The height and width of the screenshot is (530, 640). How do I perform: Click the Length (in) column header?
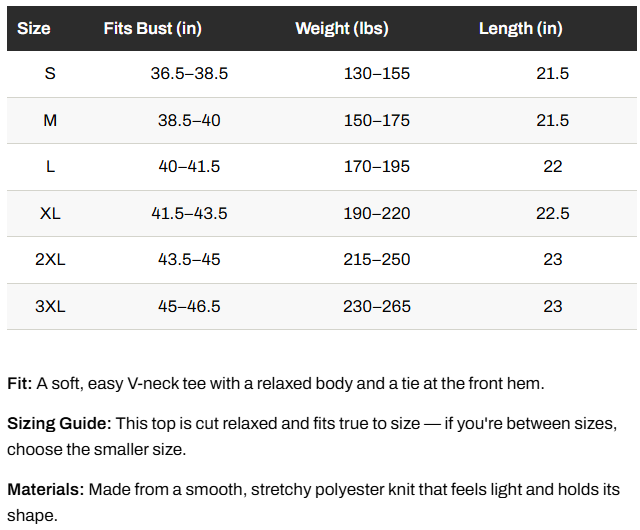click(x=520, y=29)
